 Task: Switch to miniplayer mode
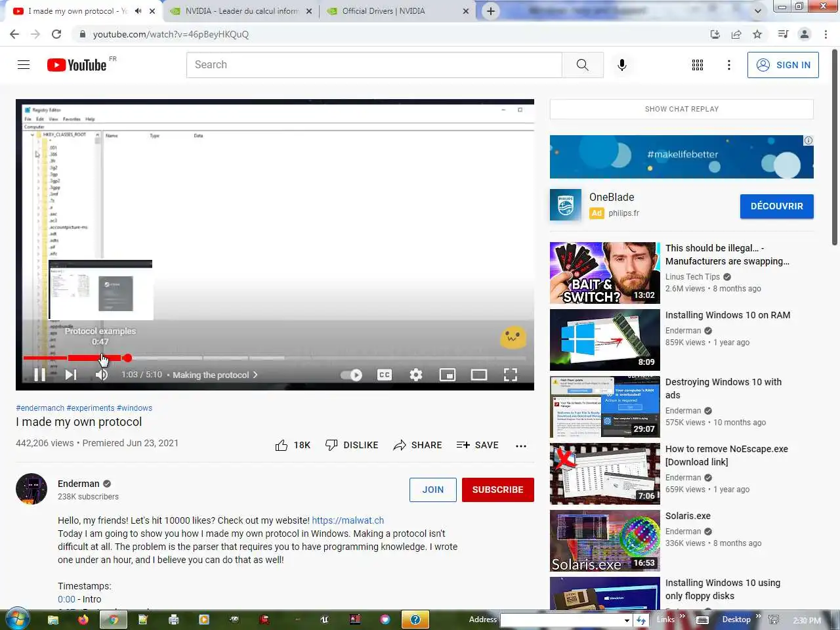(448, 375)
